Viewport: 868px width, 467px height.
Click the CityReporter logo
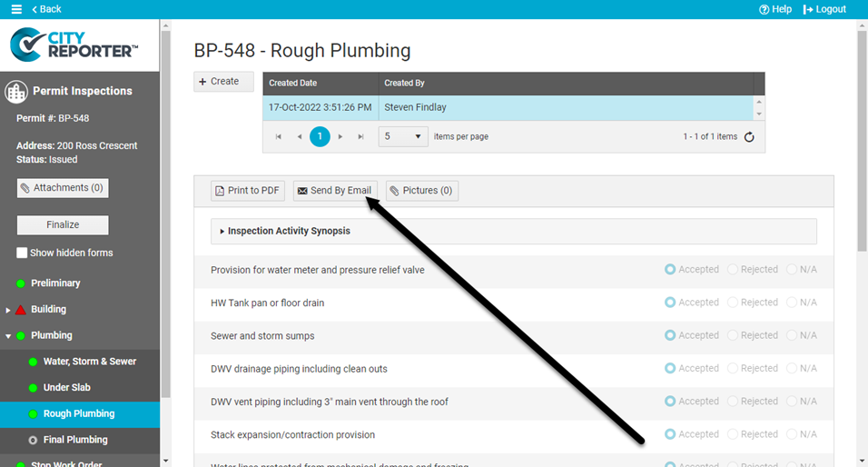(74, 45)
